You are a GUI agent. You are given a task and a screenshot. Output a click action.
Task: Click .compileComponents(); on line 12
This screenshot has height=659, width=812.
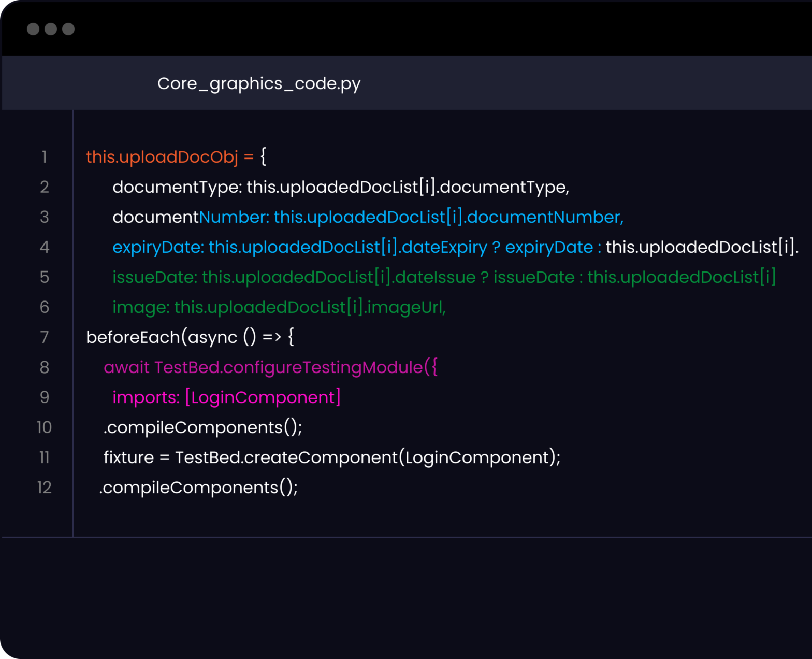(x=198, y=488)
